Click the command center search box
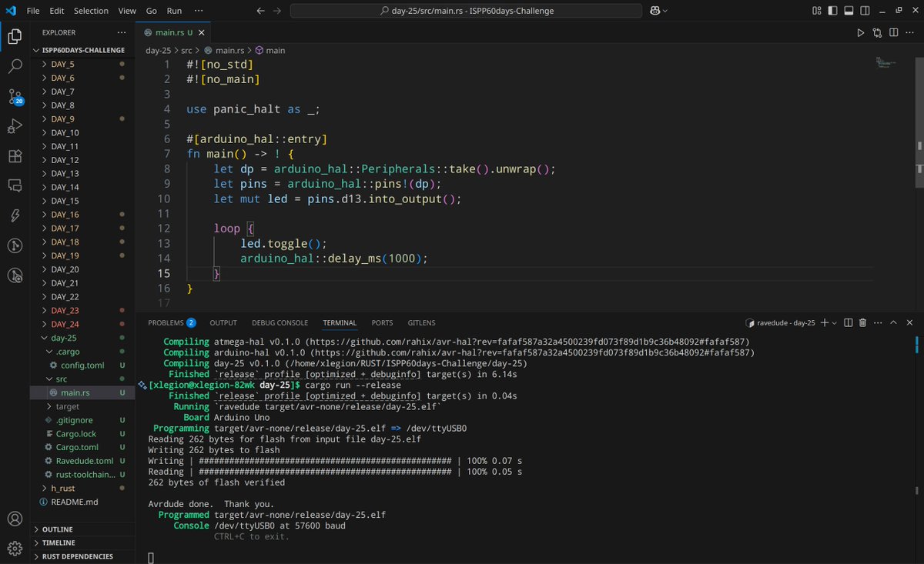This screenshot has width=924, height=564. (x=467, y=11)
